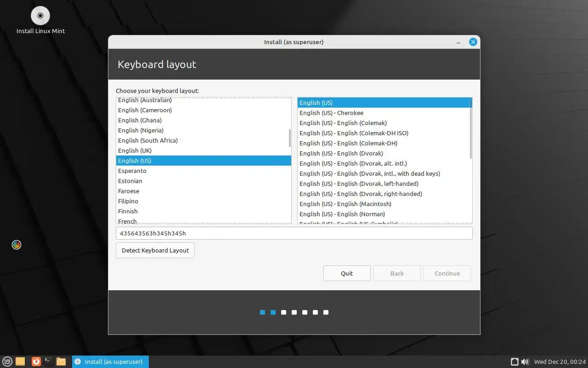Select English (Nigeria) layout

point(204,130)
